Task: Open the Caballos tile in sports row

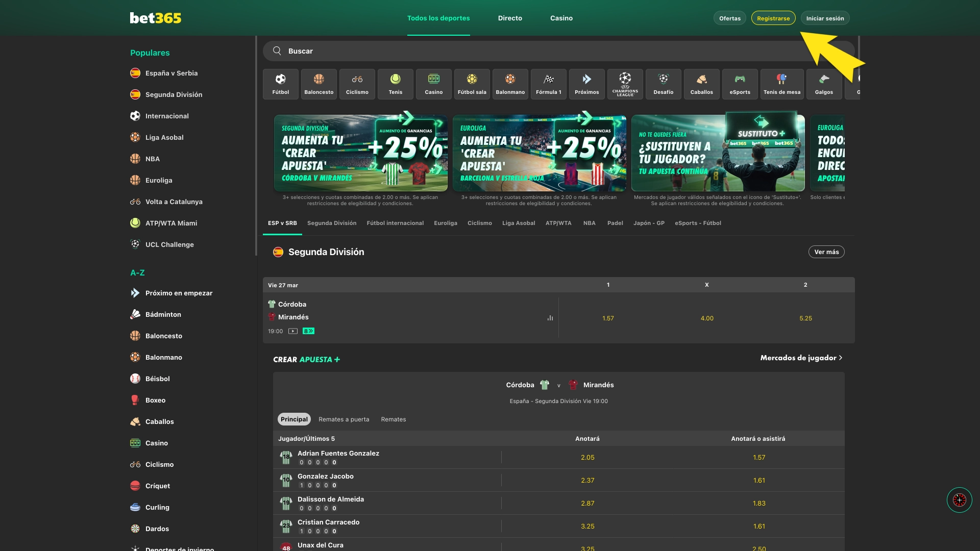Action: [x=701, y=84]
